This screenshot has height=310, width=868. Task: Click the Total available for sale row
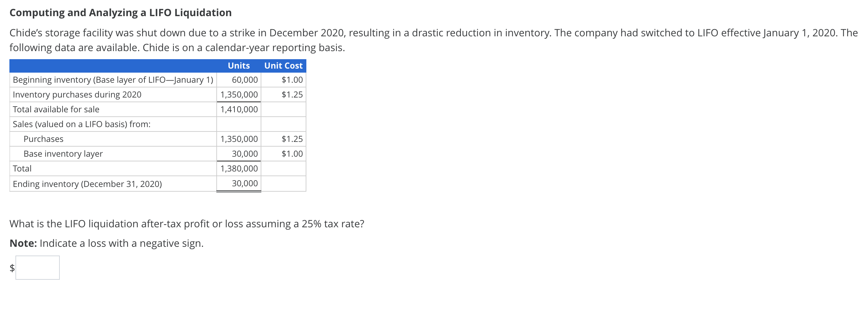(56, 109)
